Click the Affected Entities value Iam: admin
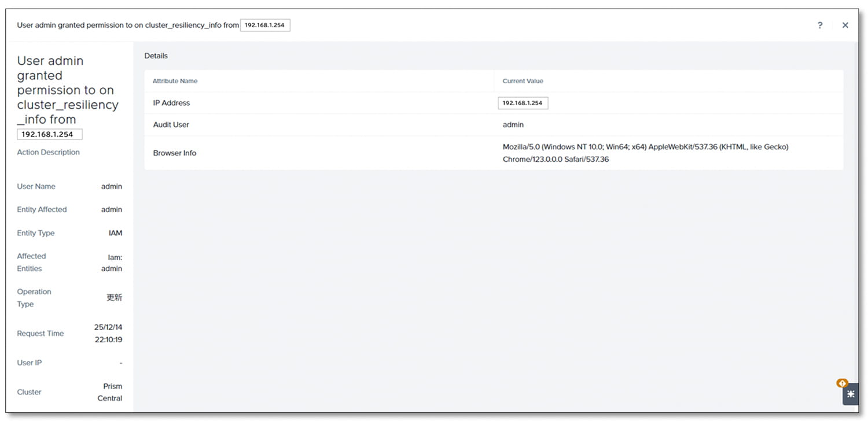Image resolution: width=868 pixels, height=425 pixels. click(113, 263)
